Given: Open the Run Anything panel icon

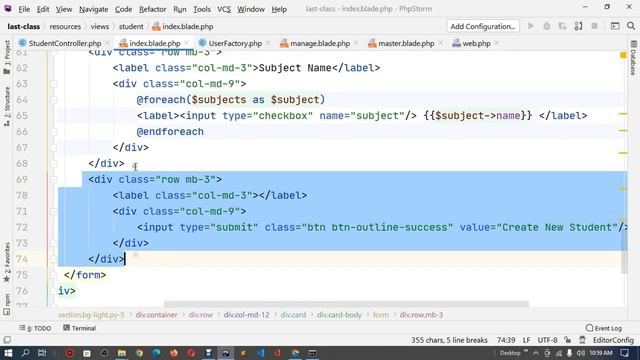Looking at the screenshot, I should tap(615, 26).
